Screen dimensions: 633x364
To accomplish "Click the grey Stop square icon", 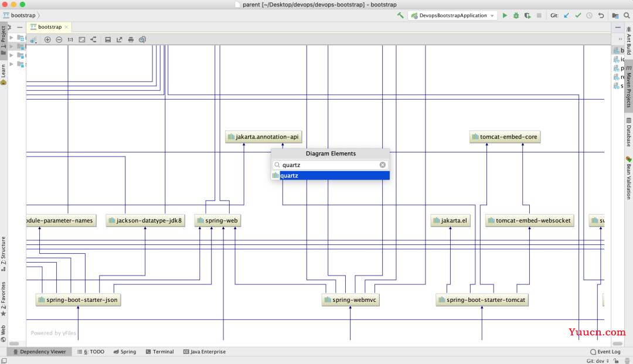I will [539, 15].
